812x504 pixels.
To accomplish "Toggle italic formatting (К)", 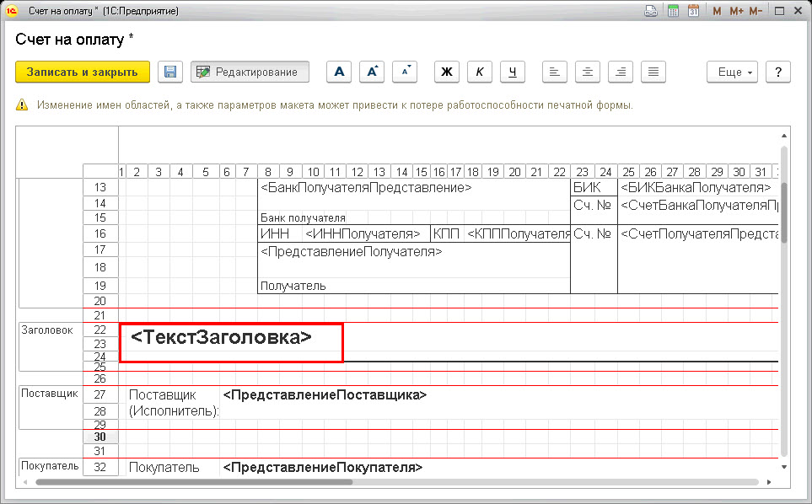I will coord(480,72).
